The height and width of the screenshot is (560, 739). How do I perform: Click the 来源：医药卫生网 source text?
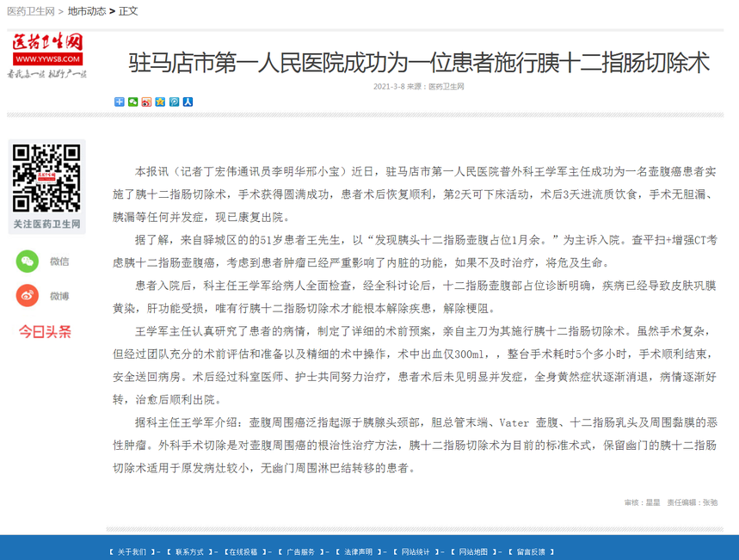coord(435,86)
